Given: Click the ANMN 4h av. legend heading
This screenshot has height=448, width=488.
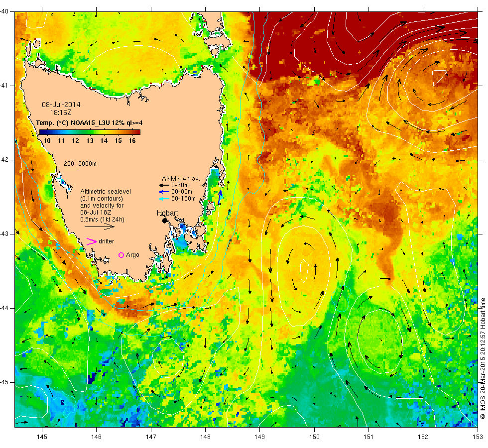Looking at the screenshot, I should pyautogui.click(x=181, y=179).
